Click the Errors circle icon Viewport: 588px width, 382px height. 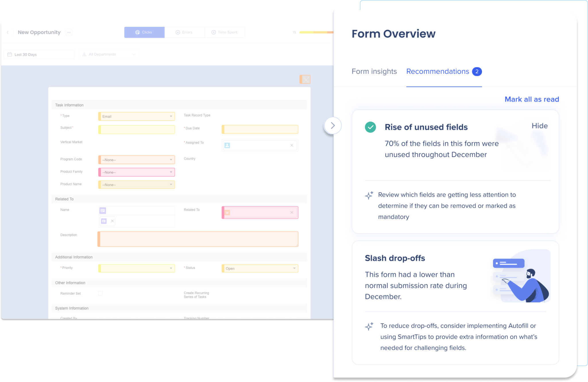tap(178, 32)
